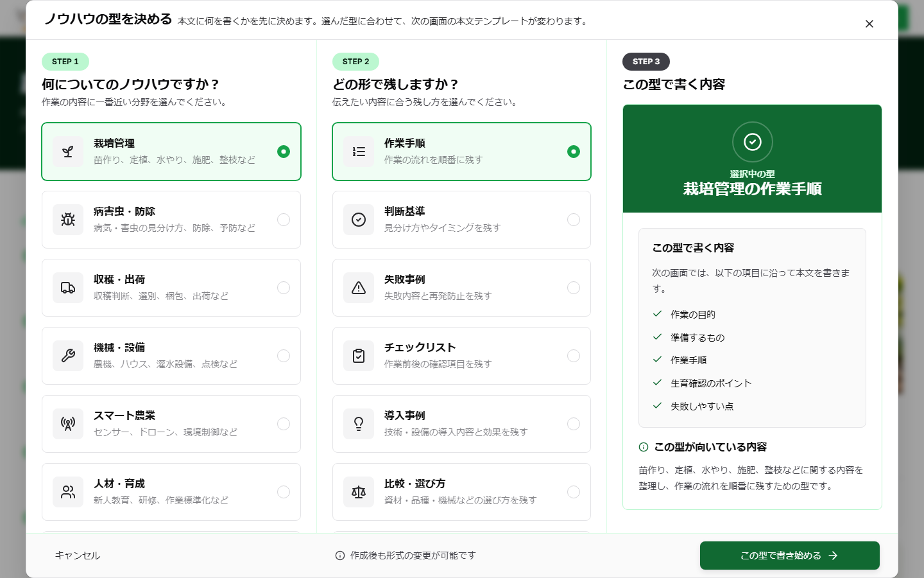Click the info icon beside 作成後も形式の変更が可能です
924x578 pixels.
pyautogui.click(x=340, y=556)
